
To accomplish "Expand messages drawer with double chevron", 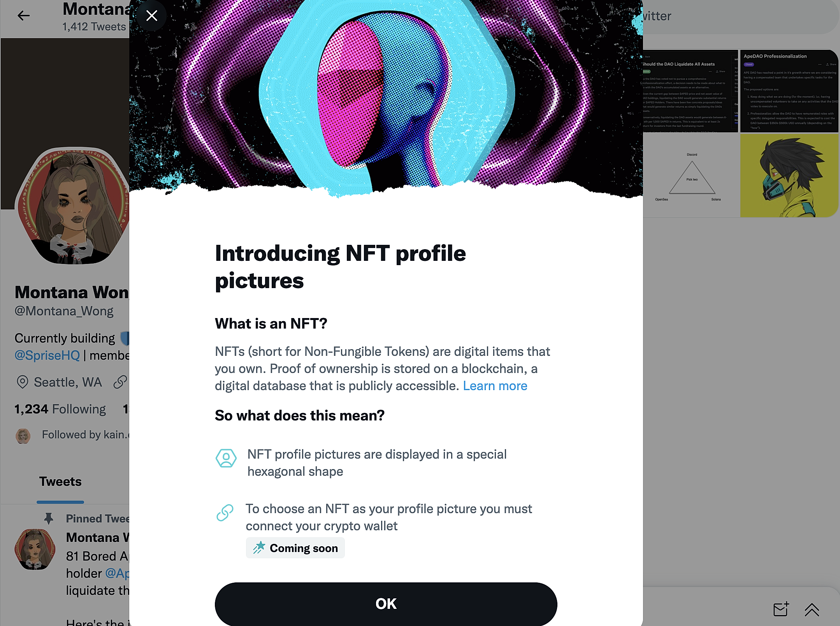I will (x=812, y=610).
